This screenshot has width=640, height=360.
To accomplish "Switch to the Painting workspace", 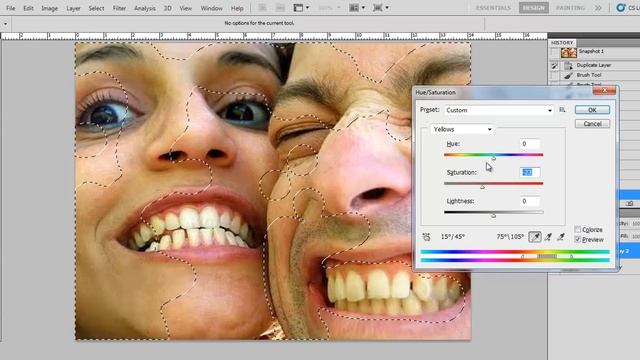I will [570, 8].
